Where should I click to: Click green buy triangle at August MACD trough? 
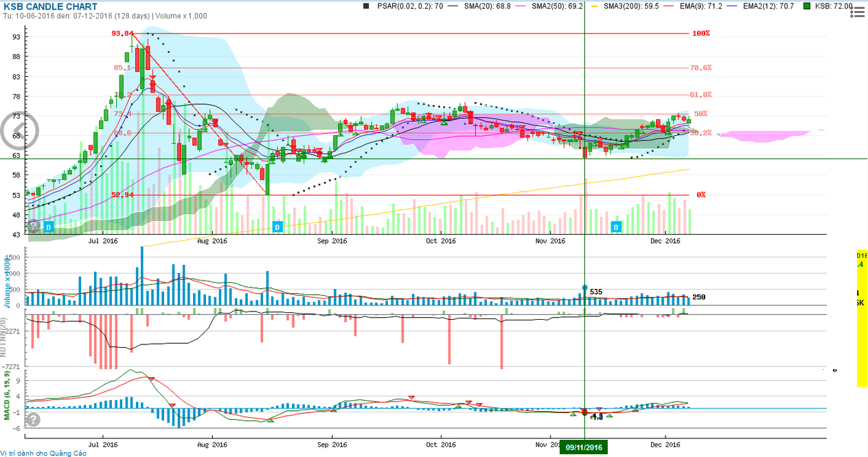tap(271, 420)
